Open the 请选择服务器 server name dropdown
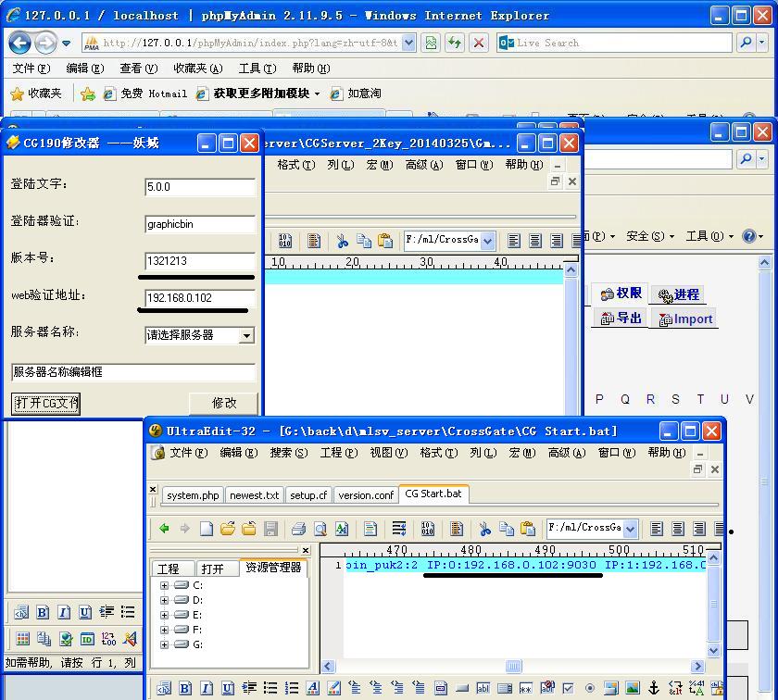Viewport: 778px width, 700px height. (x=246, y=336)
